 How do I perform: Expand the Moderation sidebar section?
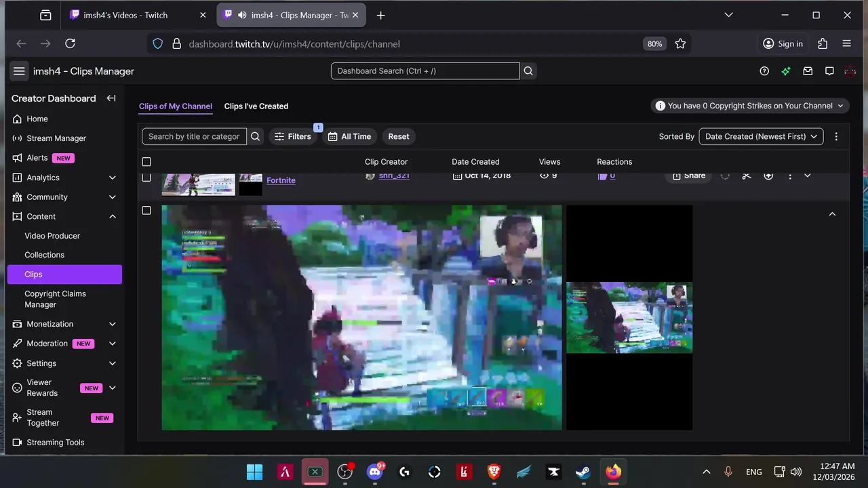113,344
